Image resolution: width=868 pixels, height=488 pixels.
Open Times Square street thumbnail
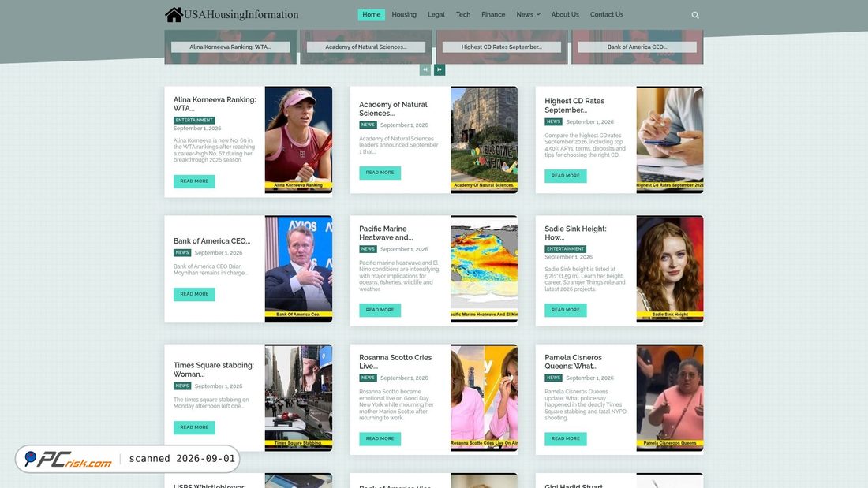tap(298, 398)
